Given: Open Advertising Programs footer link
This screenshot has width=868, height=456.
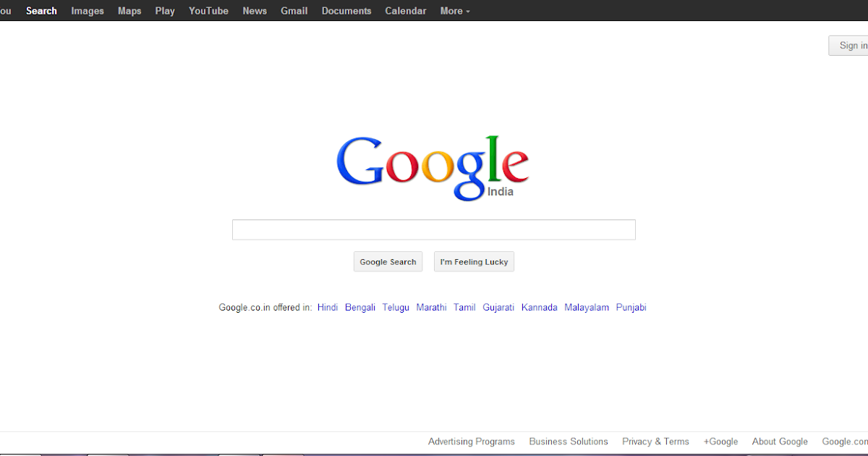Looking at the screenshot, I should tap(472, 442).
